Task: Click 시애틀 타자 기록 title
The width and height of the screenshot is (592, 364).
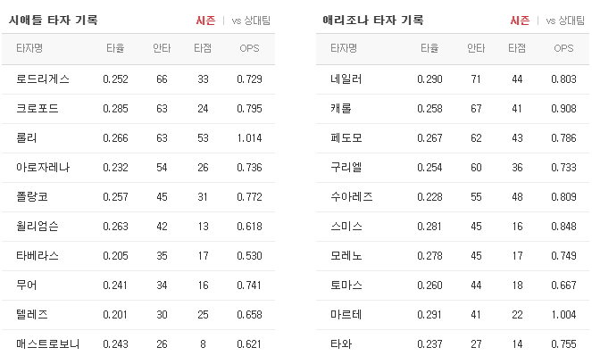Action: point(54,20)
